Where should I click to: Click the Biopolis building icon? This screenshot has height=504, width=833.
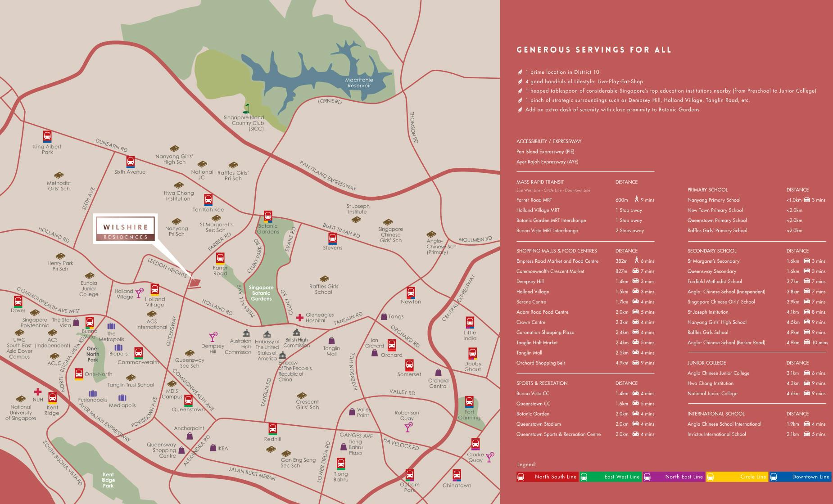(x=118, y=347)
